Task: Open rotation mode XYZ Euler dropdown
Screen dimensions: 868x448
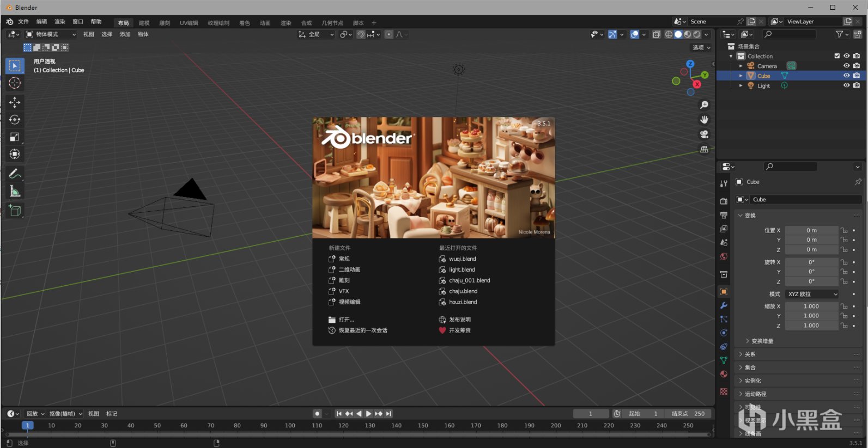Action: coord(812,294)
